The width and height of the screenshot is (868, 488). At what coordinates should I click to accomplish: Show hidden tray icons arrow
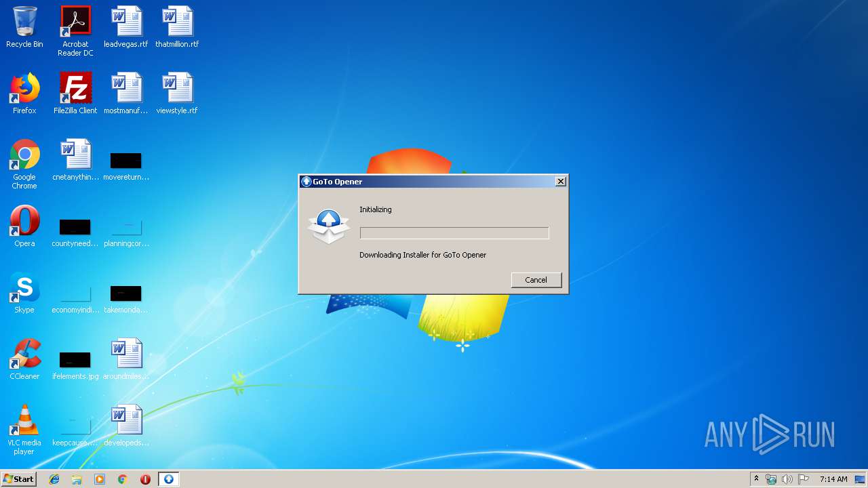click(756, 479)
